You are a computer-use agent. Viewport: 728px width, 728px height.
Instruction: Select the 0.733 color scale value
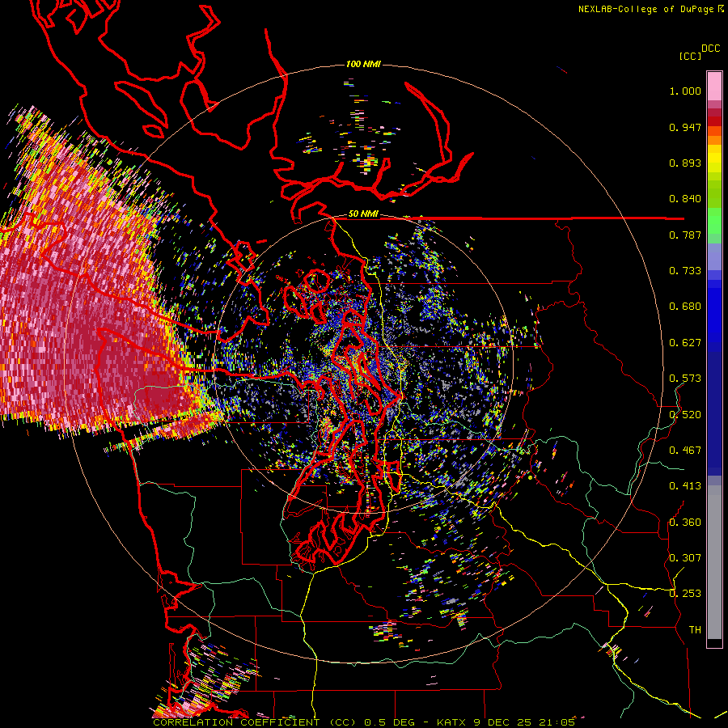(685, 271)
